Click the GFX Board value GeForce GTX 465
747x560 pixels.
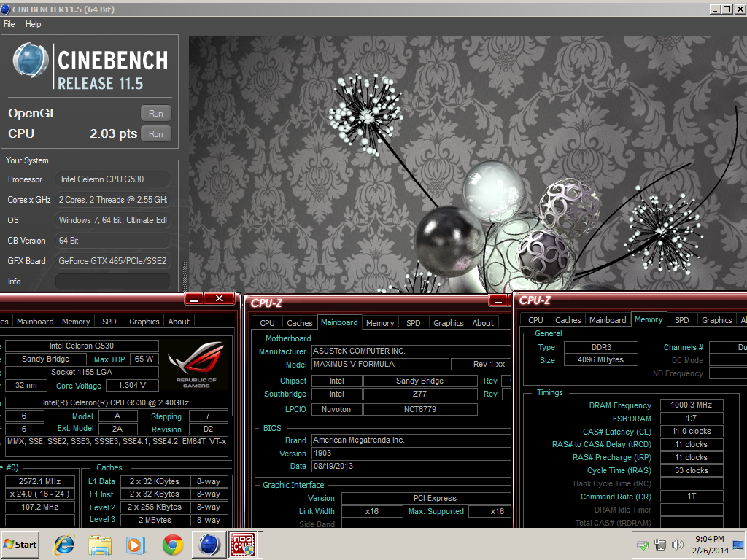[113, 261]
